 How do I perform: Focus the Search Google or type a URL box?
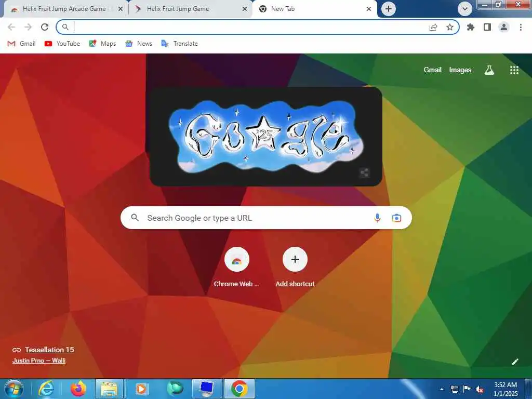pos(266,218)
